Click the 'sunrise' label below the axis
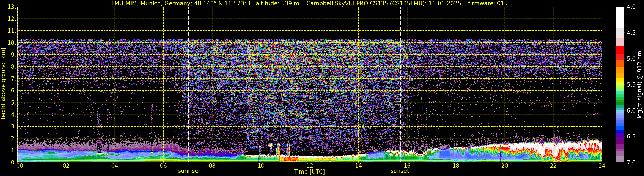Viewport: 644px width, 176px height. pyautogui.click(x=188, y=171)
